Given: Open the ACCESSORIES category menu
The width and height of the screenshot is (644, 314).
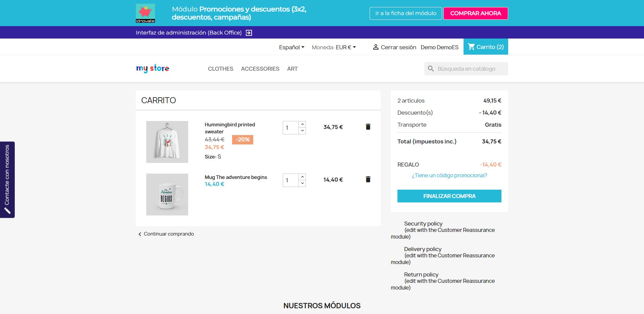Looking at the screenshot, I should 260,69.
